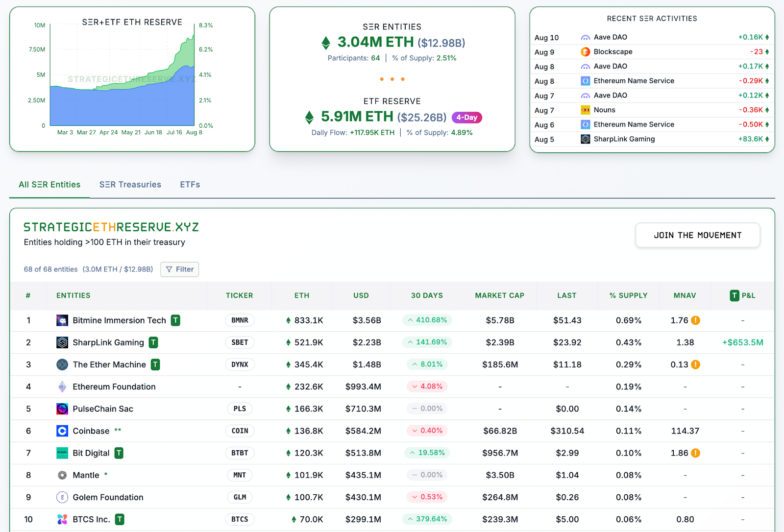Click the Aave DAO icon on Aug 10 row
The width and height of the screenshot is (784, 532).
(585, 37)
